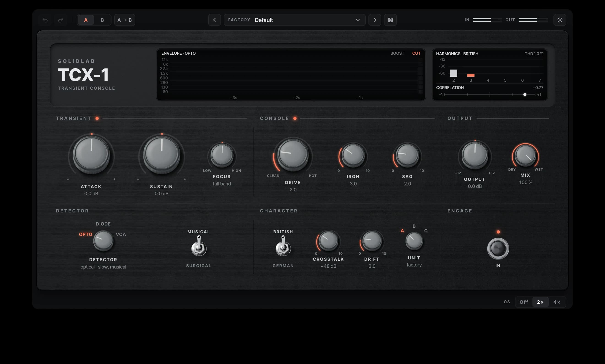The height and width of the screenshot is (364, 605).
Task: Click IRON value 3.0
Action: tap(353, 184)
